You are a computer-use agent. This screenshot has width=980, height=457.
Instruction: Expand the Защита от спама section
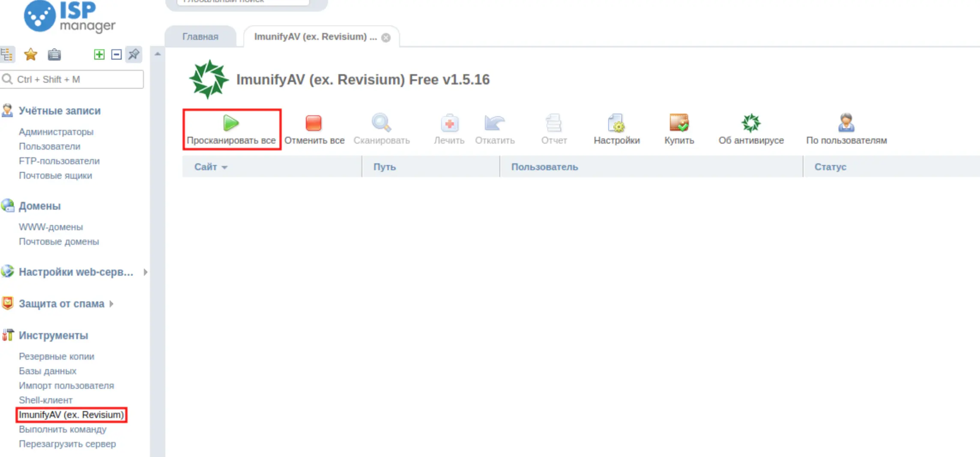click(x=62, y=304)
